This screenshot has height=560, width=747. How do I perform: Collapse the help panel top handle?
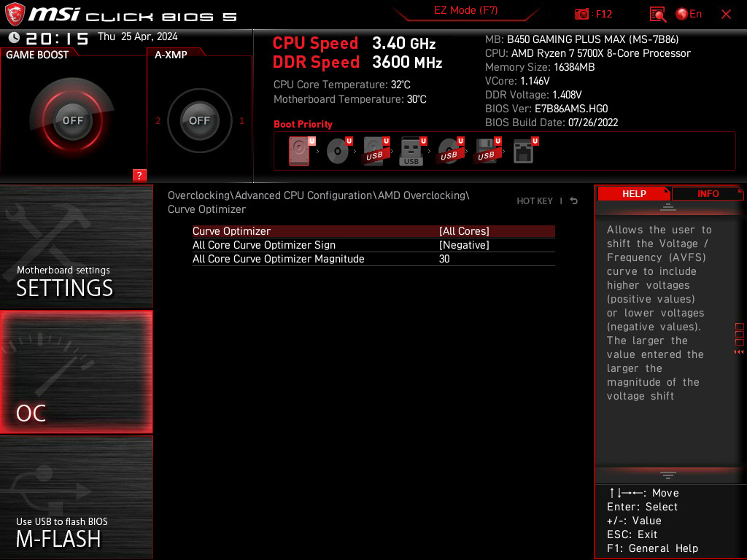pos(668,207)
